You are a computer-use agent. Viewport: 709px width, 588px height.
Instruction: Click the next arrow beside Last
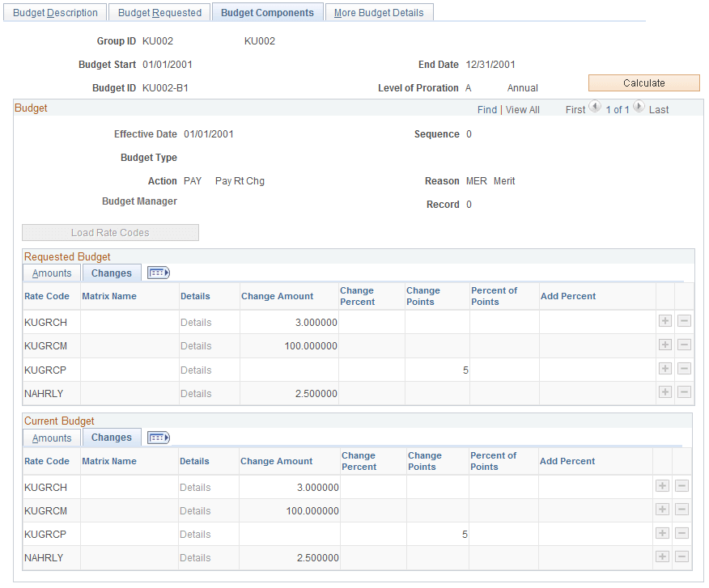tap(639, 106)
